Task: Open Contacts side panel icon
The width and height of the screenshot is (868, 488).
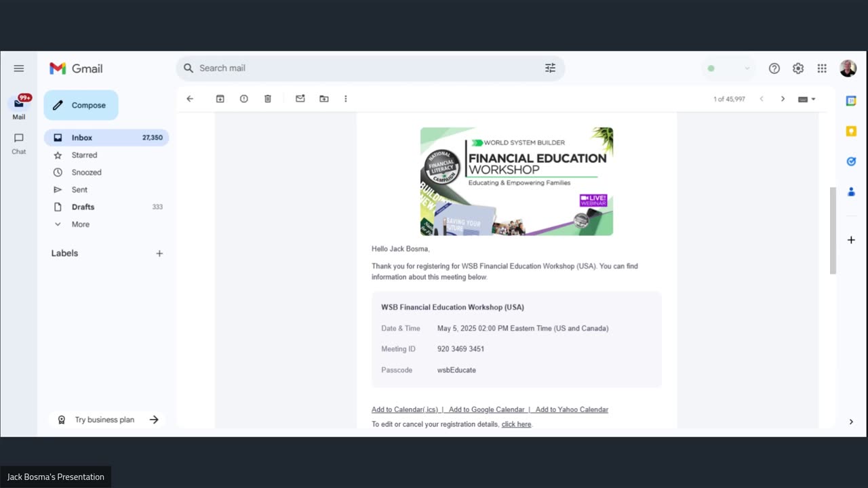Action: (851, 192)
